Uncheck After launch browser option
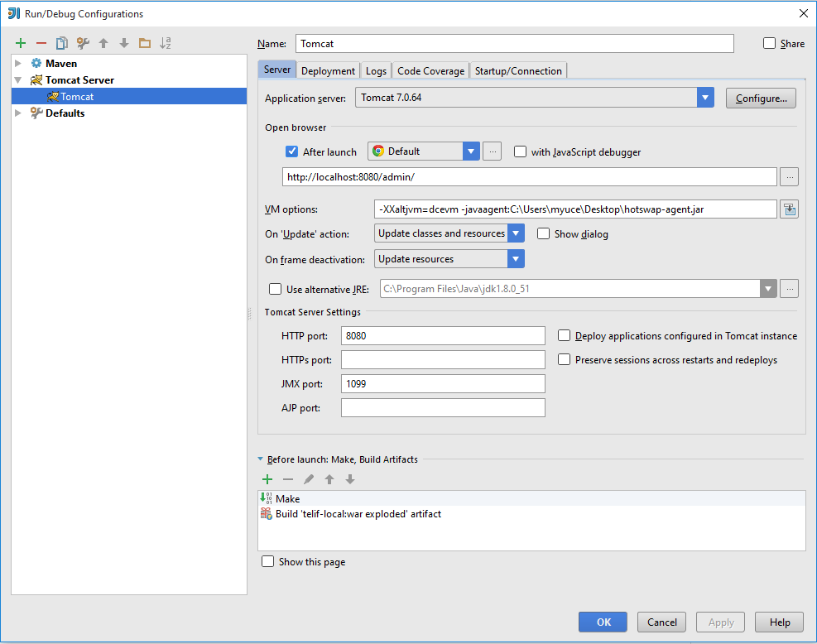Image resolution: width=817 pixels, height=644 pixels. (x=291, y=151)
